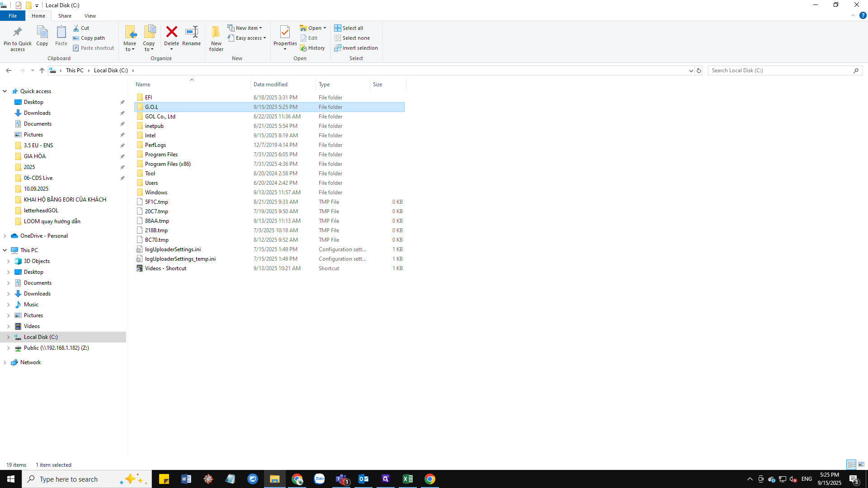
Task: Create a New folder from ribbon
Action: pos(216,38)
